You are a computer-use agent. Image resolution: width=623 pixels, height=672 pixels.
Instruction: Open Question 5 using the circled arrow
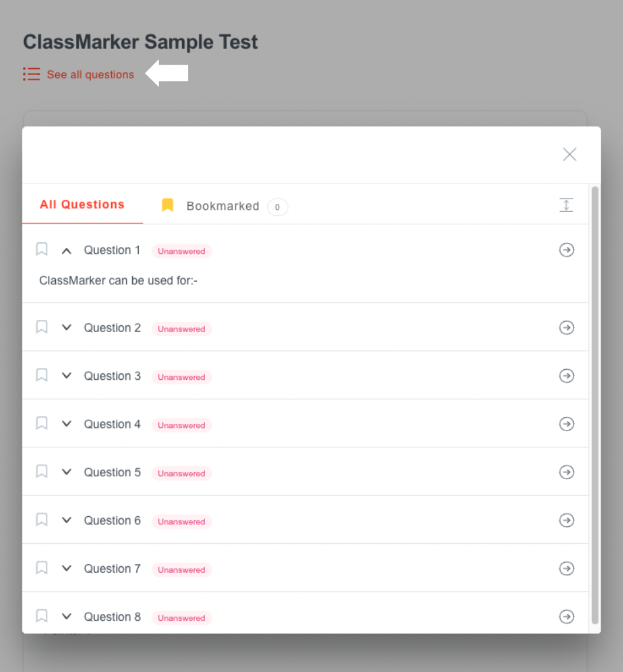tap(566, 472)
